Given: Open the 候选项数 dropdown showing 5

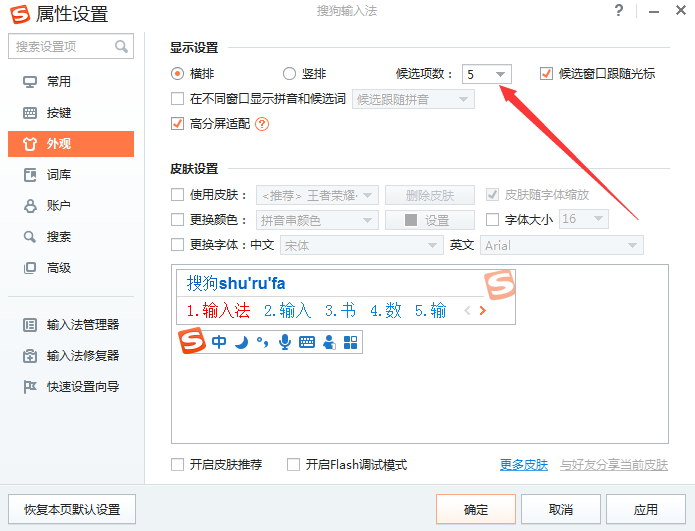Looking at the screenshot, I should (x=487, y=74).
